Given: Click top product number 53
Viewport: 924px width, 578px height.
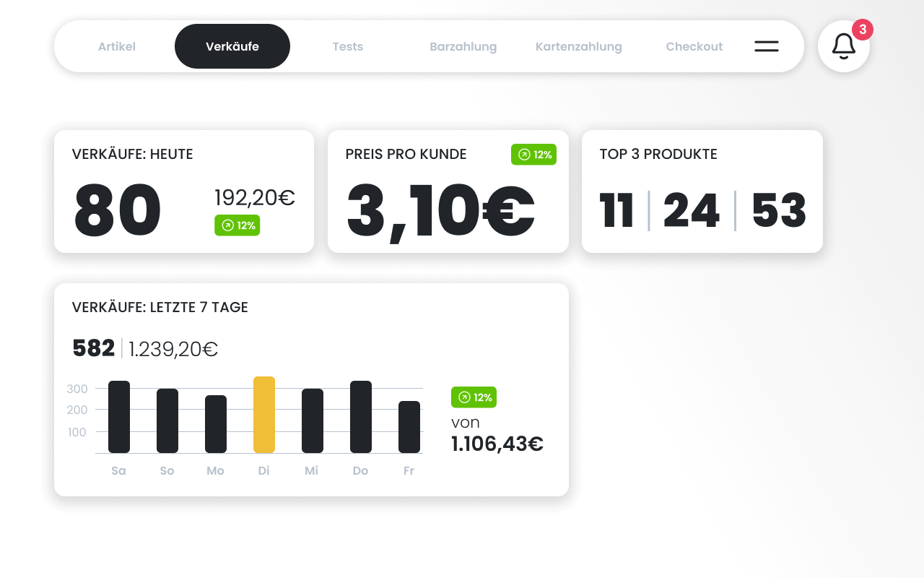Looking at the screenshot, I should (x=778, y=211).
